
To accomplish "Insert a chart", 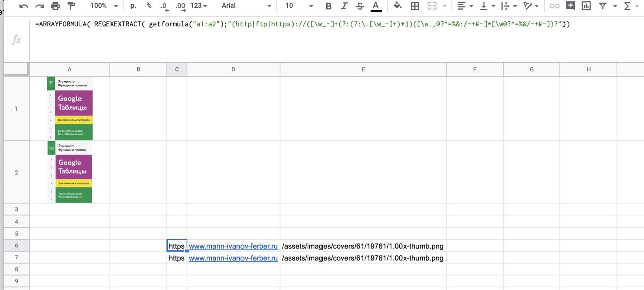I will tap(586, 6).
